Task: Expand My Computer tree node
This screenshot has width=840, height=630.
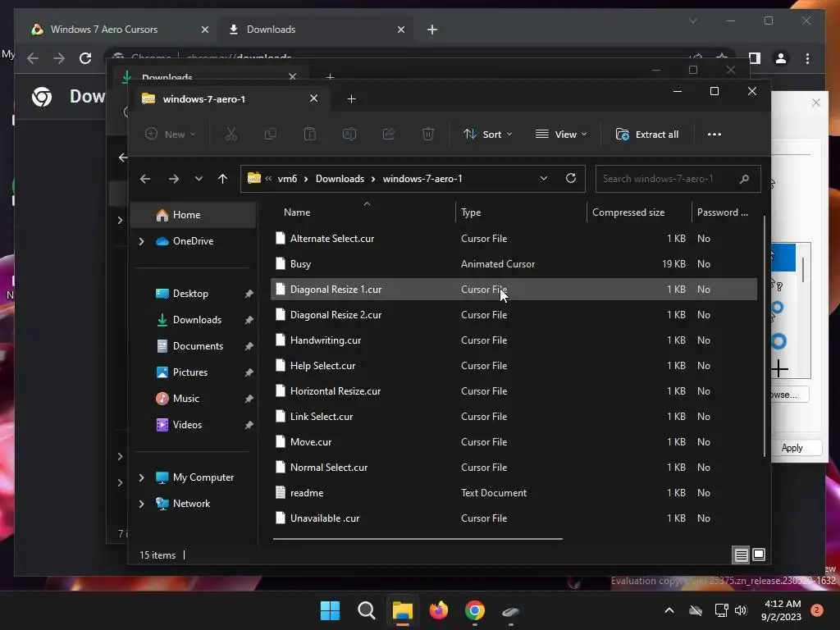Action: [141, 478]
